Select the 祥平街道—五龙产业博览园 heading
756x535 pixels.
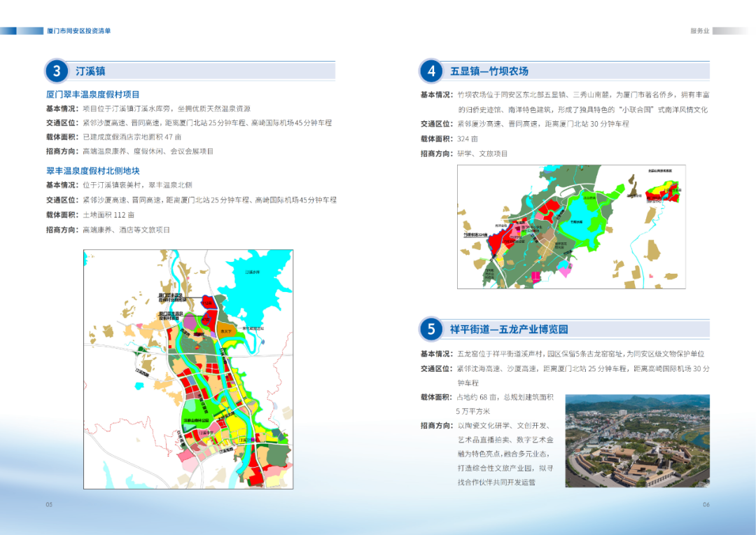[508, 329]
